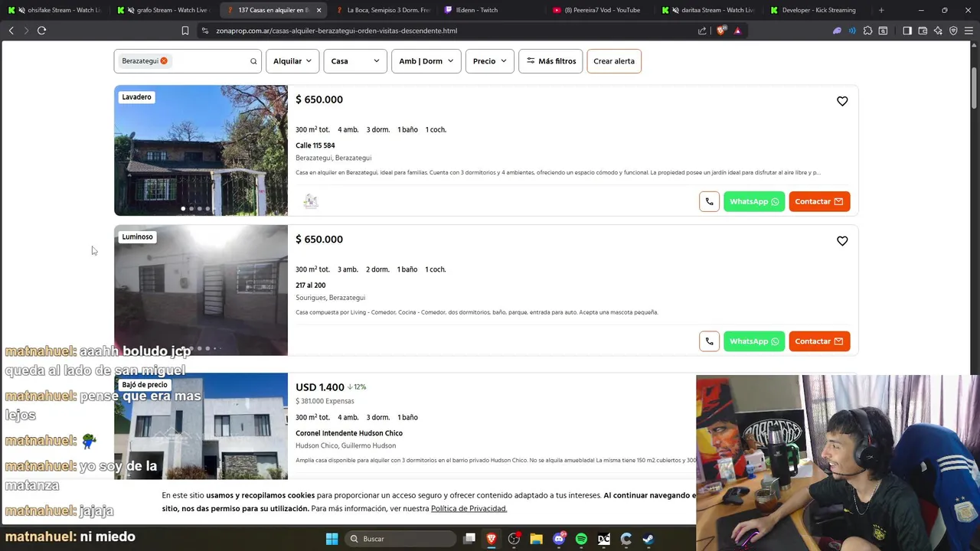Open WhatsApp for 217 al 200 listing
The height and width of the screenshot is (551, 980).
(x=754, y=341)
